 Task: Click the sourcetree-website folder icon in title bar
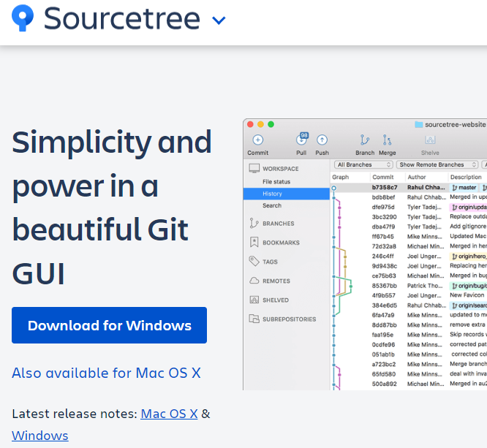[419, 124]
